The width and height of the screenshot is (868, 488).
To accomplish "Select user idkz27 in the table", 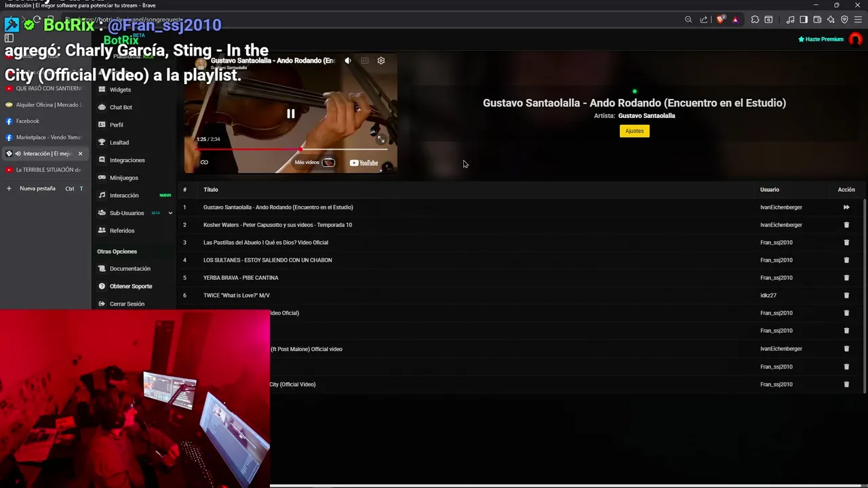I will (x=768, y=296).
